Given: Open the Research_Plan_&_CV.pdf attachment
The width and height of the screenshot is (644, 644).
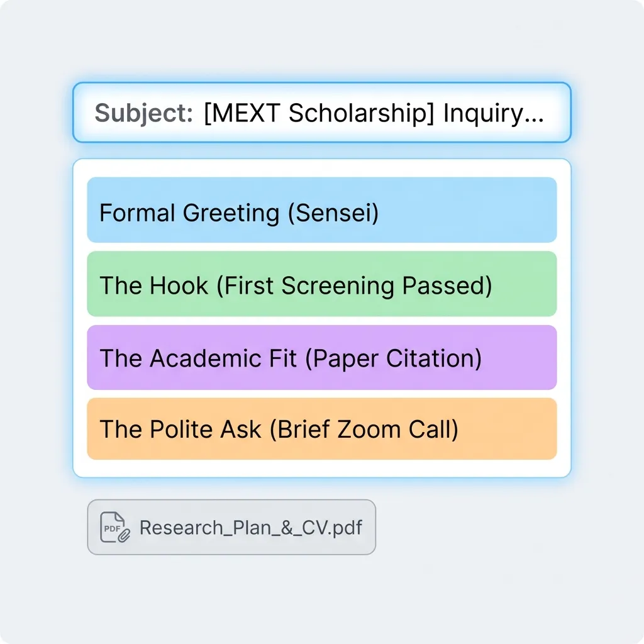Looking at the screenshot, I should (231, 528).
